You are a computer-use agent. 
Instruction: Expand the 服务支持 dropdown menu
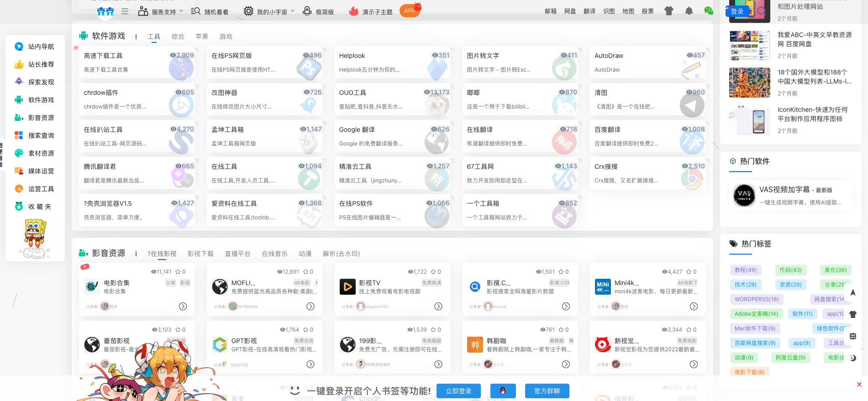point(161,12)
